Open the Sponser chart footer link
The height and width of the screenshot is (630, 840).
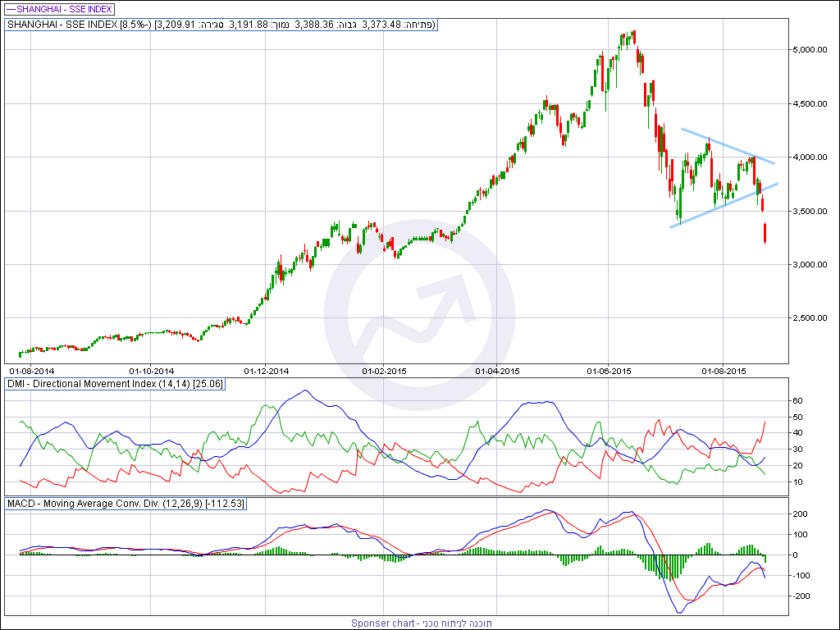(421, 623)
